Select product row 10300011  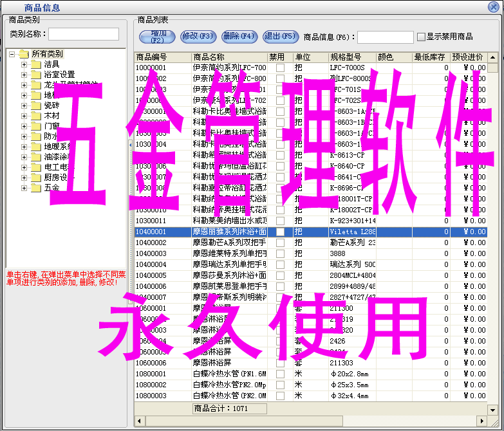(310, 221)
